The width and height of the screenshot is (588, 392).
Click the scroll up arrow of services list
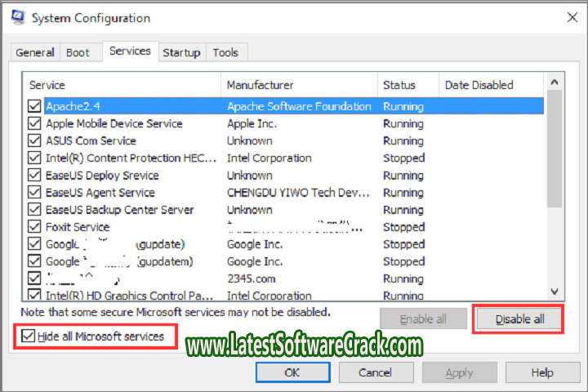point(555,82)
